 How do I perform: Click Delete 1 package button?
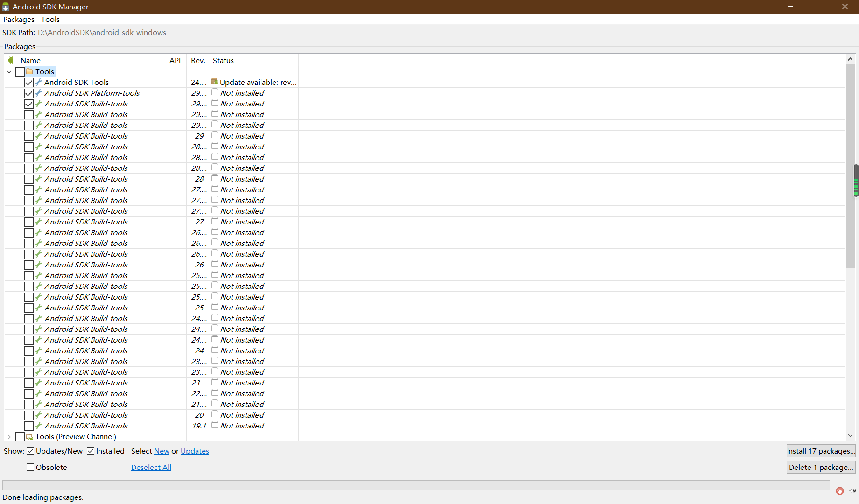[821, 467]
